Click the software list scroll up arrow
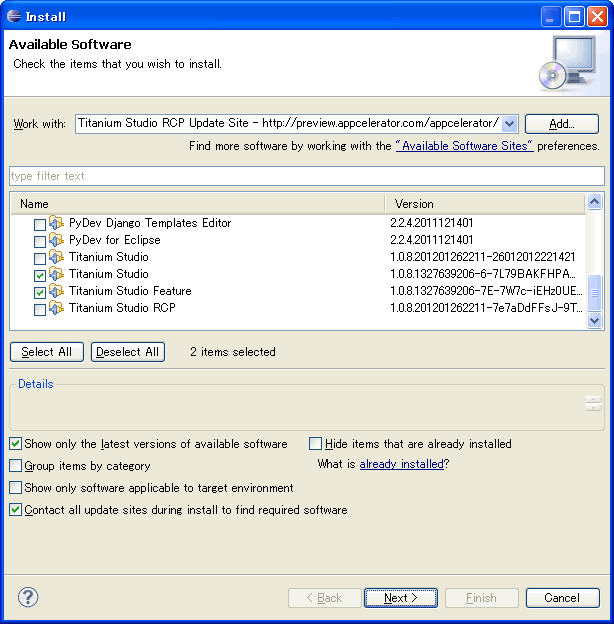Image resolution: width=614 pixels, height=624 pixels. pyautogui.click(x=595, y=202)
